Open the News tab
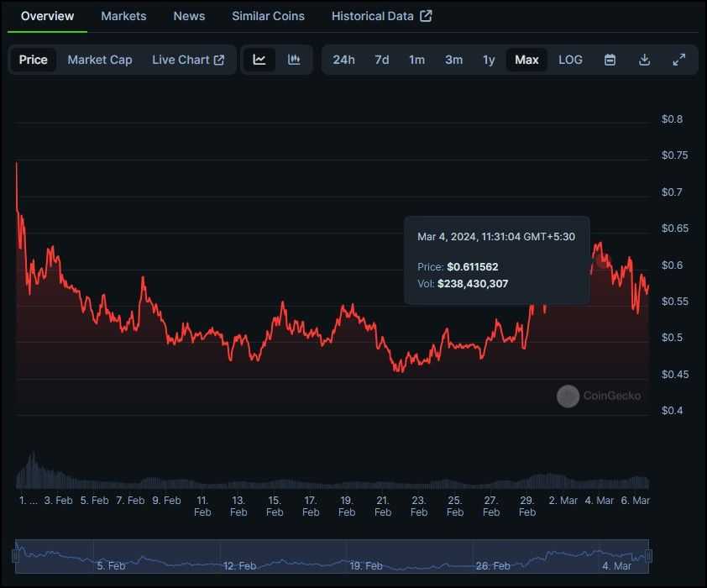 click(189, 16)
